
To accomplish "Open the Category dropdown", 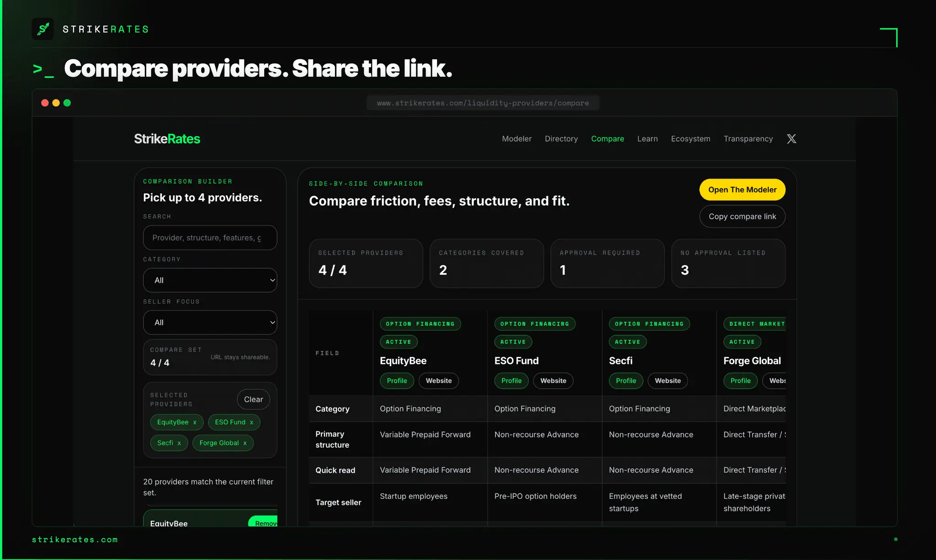I will point(210,280).
